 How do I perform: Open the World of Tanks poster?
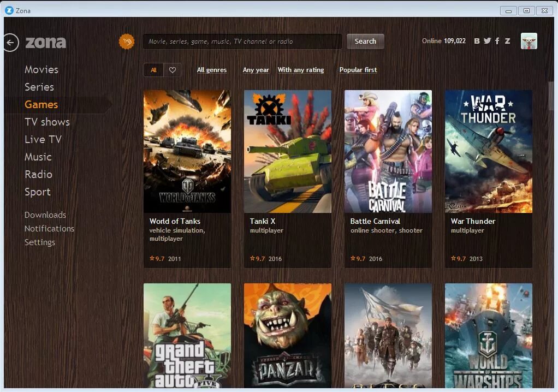pos(187,152)
